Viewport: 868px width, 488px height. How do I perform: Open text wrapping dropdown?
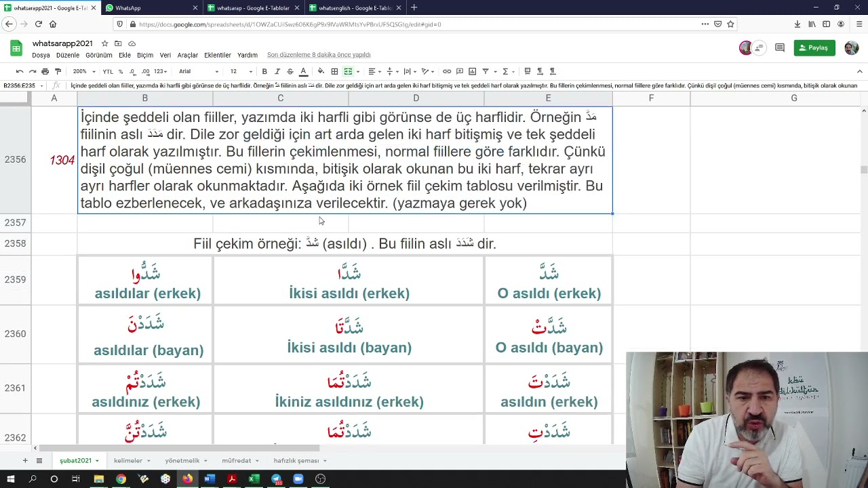(x=409, y=71)
